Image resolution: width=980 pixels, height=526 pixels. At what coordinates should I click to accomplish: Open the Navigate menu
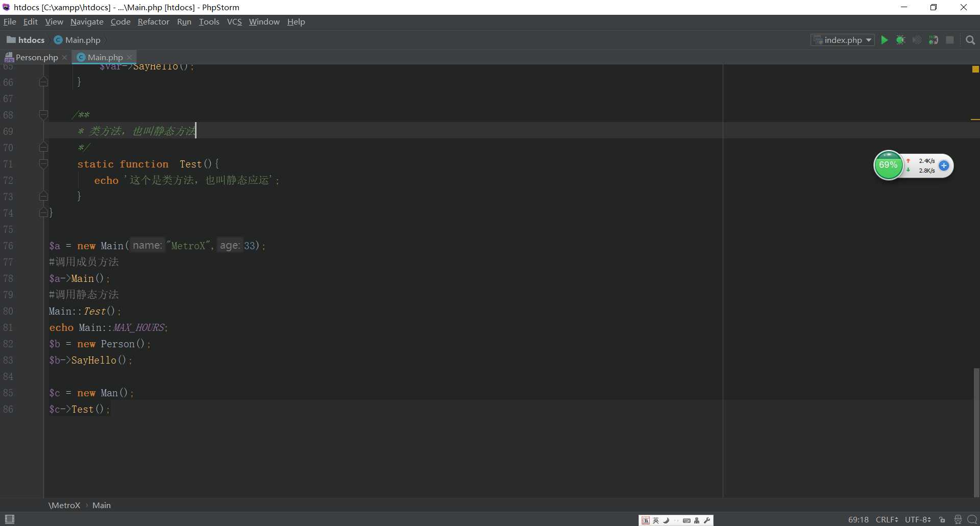[87, 21]
